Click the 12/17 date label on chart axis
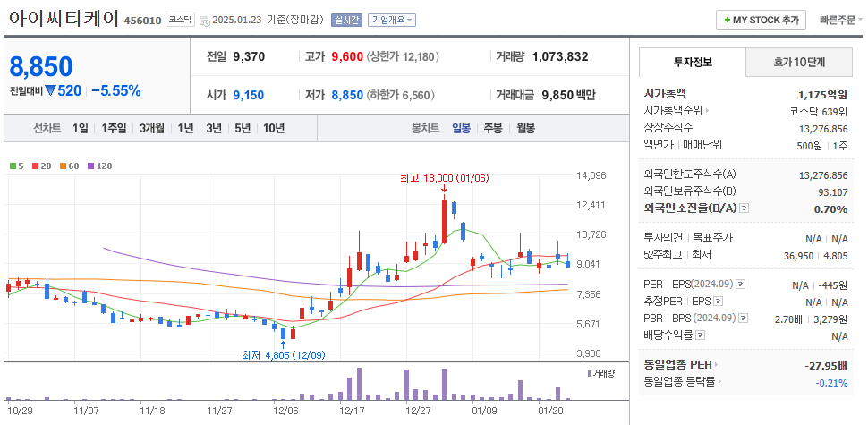The image size is (868, 425). coord(352,412)
